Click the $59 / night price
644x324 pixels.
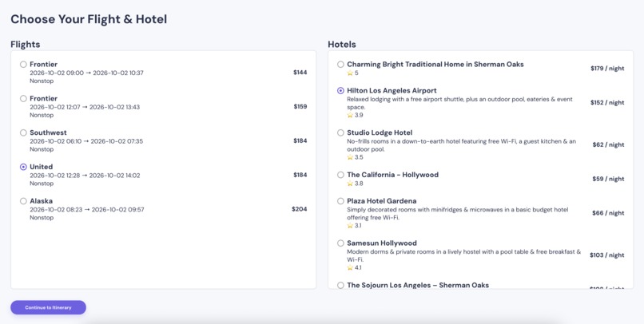(608, 179)
